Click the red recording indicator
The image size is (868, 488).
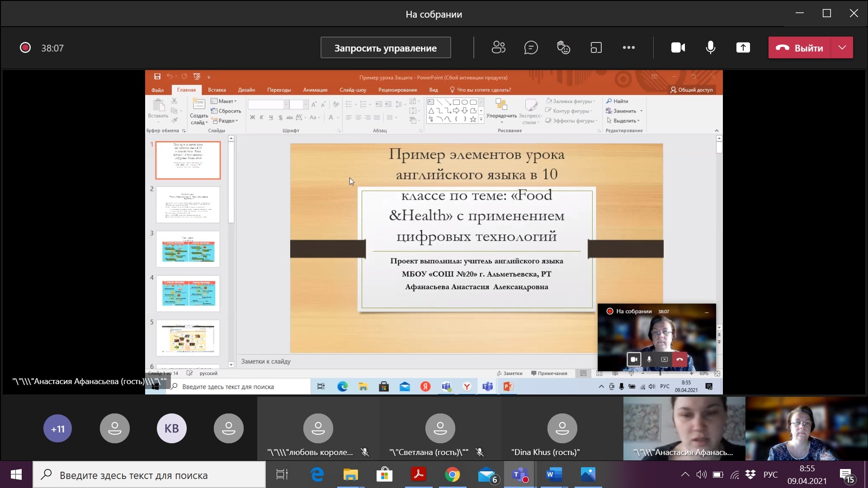pos(25,48)
